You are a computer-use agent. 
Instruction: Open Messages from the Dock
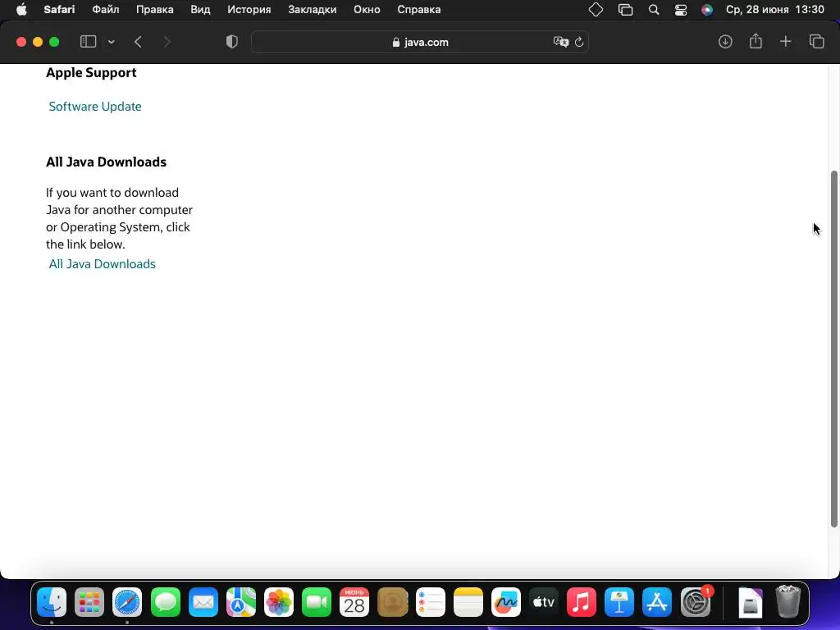(x=166, y=603)
